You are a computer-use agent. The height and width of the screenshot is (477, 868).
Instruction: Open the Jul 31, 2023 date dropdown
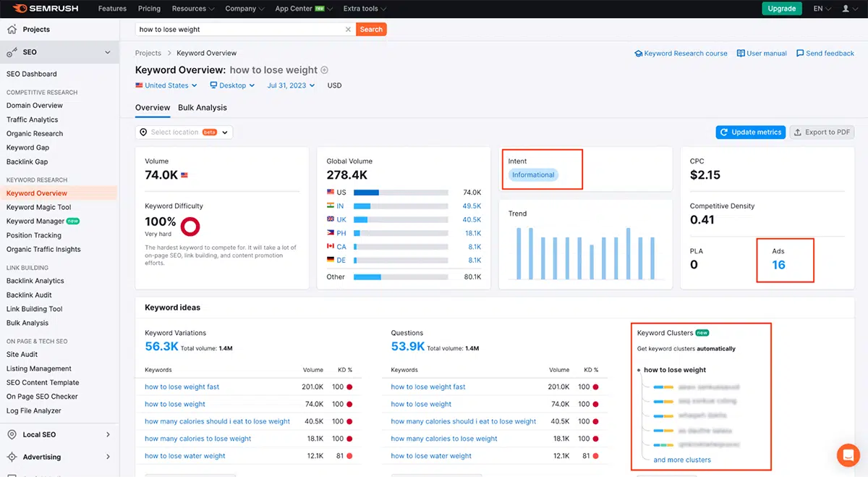(x=292, y=85)
